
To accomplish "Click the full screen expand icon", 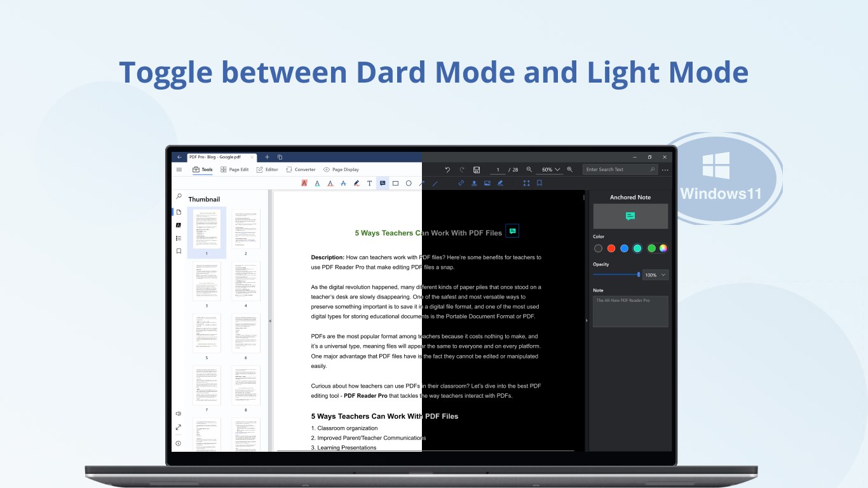I will [179, 428].
